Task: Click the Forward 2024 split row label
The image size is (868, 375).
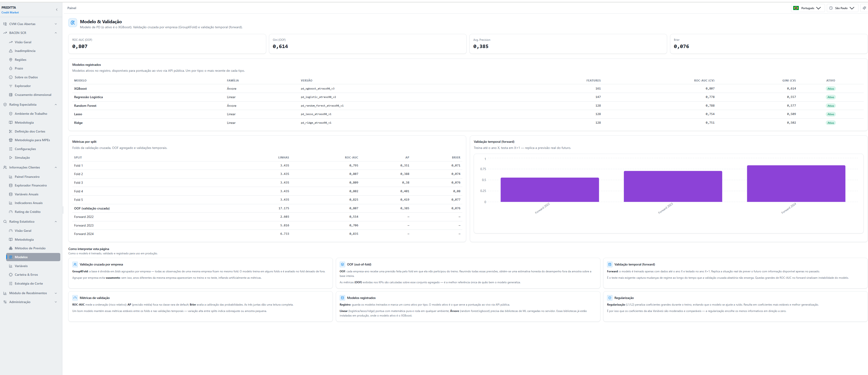Action: 84,234
